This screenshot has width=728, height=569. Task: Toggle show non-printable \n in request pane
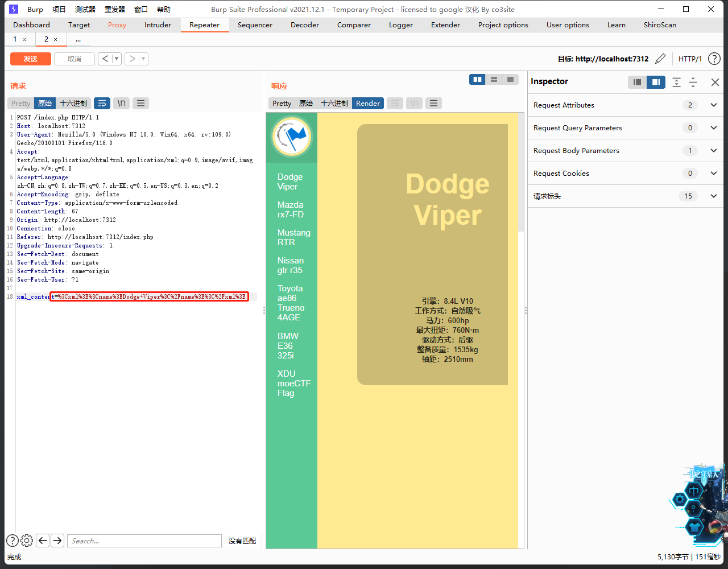click(122, 103)
